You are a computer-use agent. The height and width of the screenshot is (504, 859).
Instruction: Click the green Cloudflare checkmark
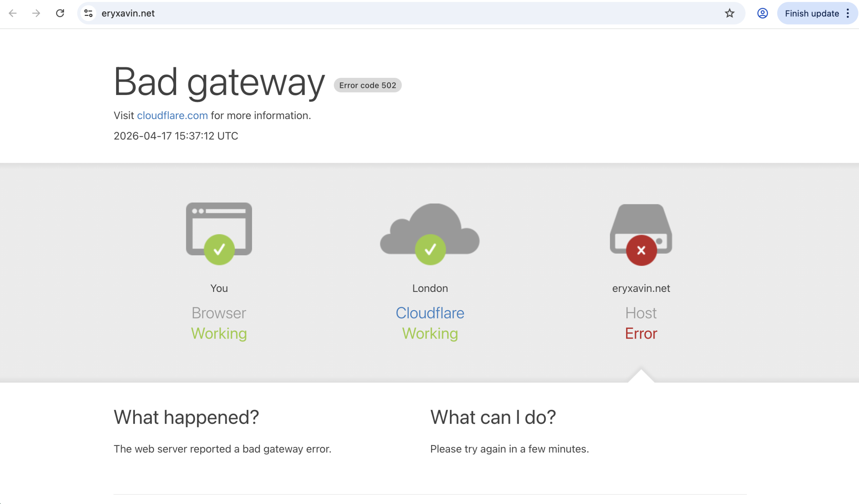[x=430, y=249]
